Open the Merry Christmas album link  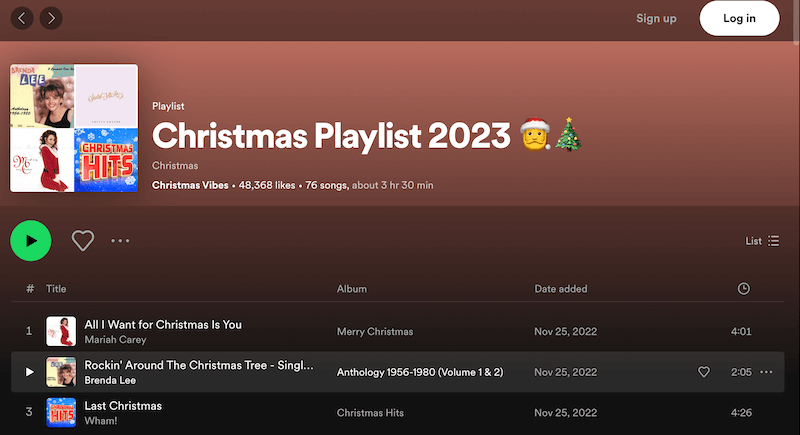(375, 331)
